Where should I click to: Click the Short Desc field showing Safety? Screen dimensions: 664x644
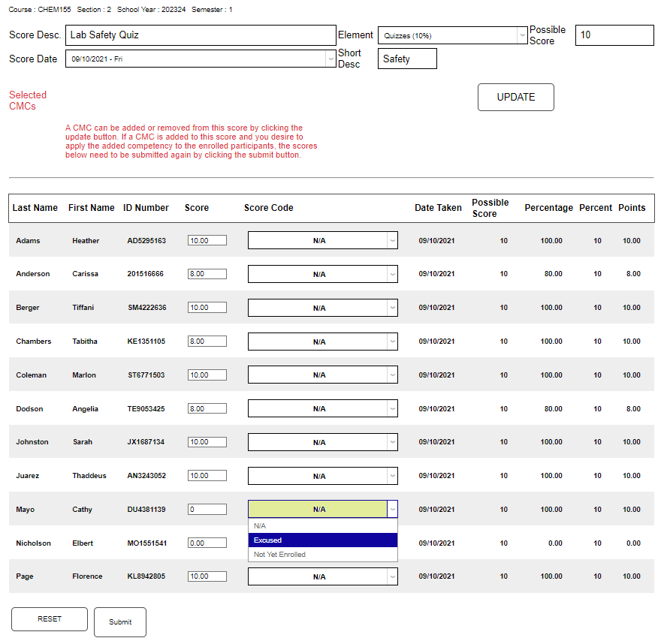click(x=407, y=58)
